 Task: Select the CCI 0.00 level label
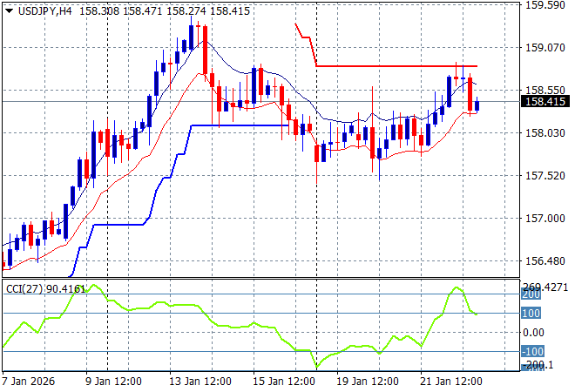coord(533,333)
